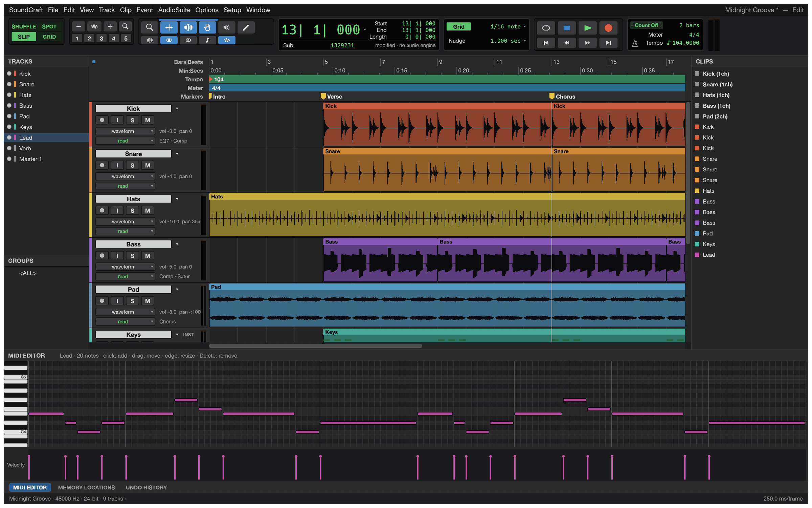
Task: Record-arm the Hats track
Action: click(102, 211)
